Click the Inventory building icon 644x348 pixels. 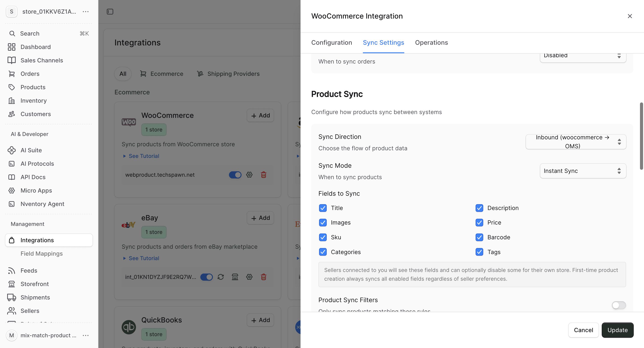point(11,100)
